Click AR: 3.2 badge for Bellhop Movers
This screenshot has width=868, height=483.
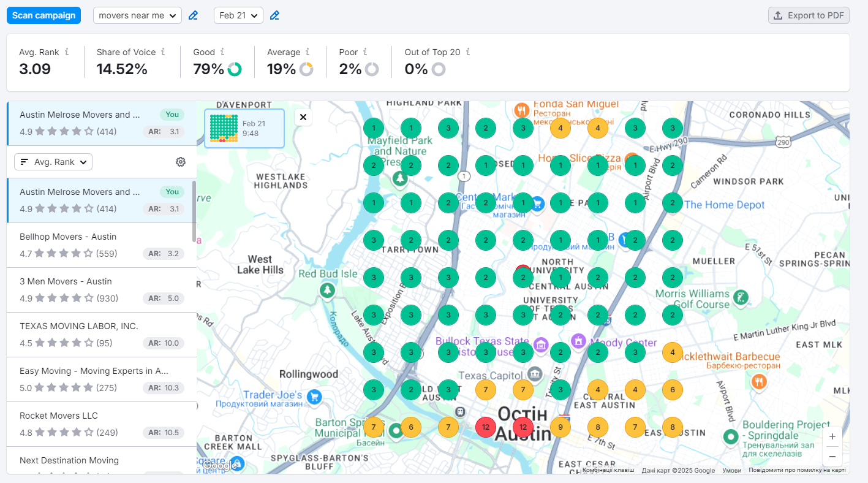pos(164,254)
